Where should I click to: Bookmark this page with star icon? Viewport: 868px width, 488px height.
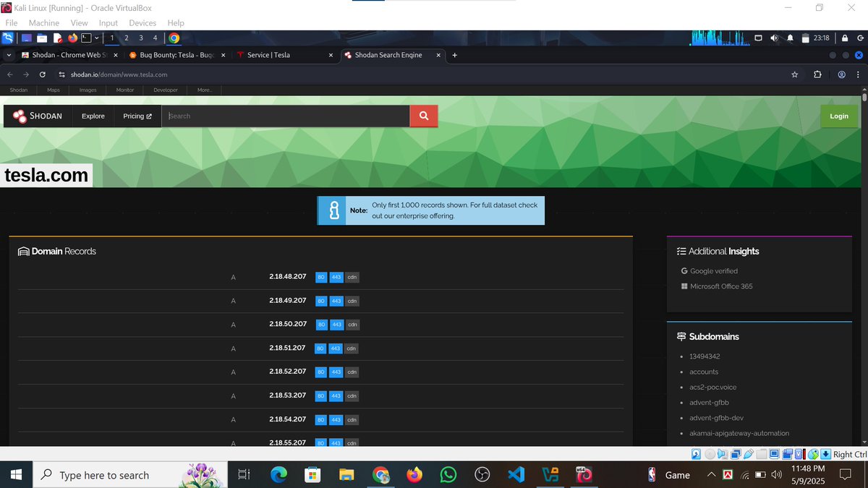pos(795,74)
